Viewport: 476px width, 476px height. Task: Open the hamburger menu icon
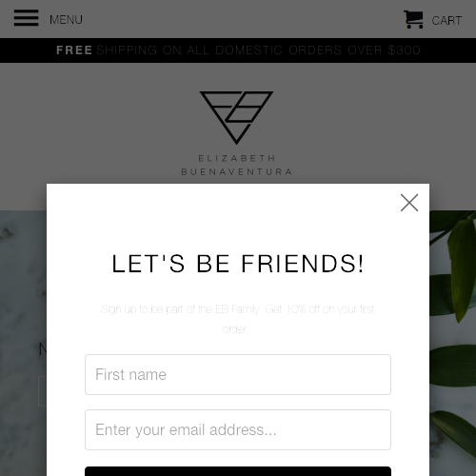tap(26, 18)
